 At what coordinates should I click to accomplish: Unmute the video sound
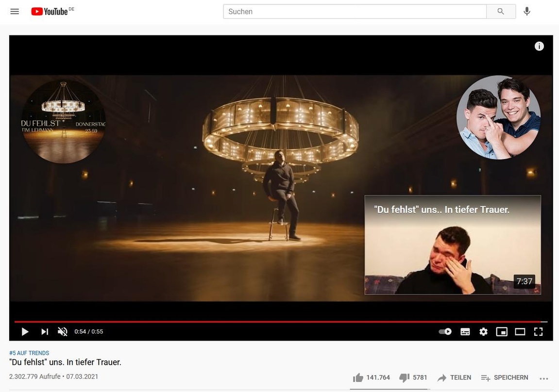pyautogui.click(x=62, y=332)
